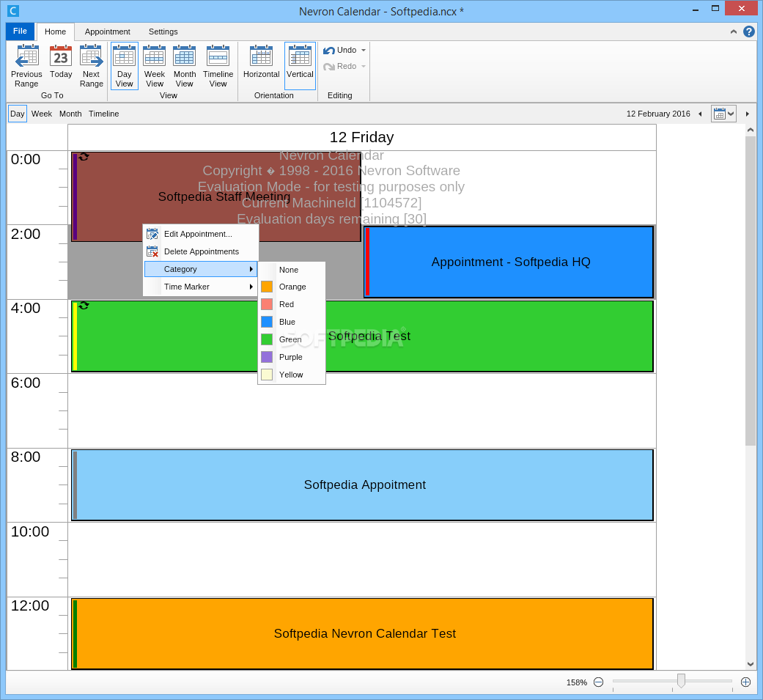Open the date picker calendar dropdown
The height and width of the screenshot is (700, 763).
pyautogui.click(x=723, y=114)
